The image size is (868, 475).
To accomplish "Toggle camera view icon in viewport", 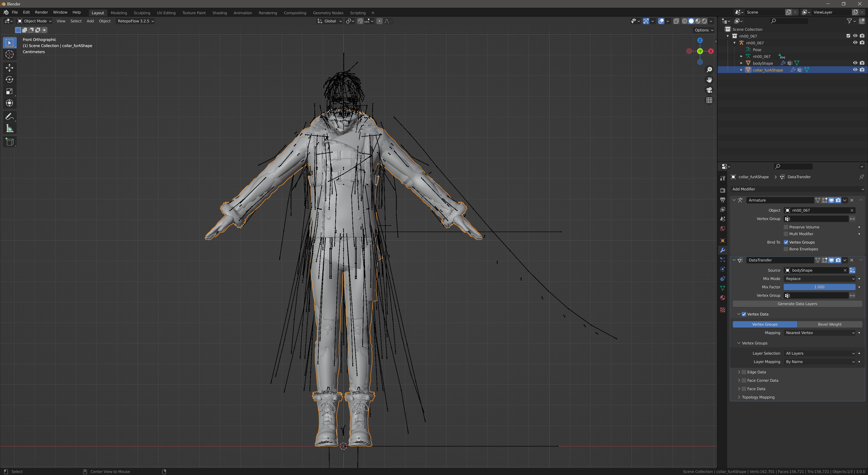I will [709, 90].
